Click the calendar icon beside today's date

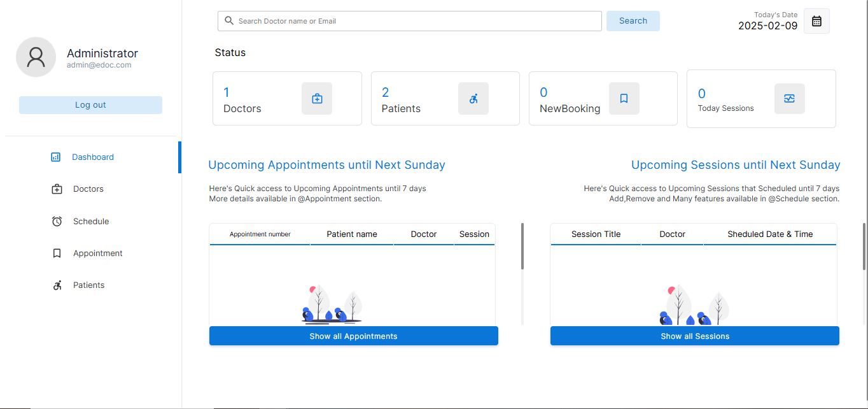(x=816, y=21)
